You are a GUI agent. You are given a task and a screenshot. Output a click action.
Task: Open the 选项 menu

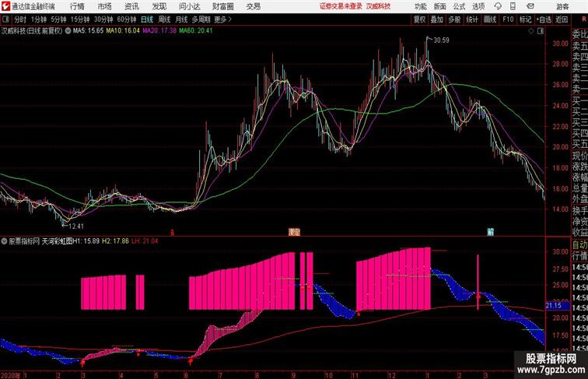478,6
